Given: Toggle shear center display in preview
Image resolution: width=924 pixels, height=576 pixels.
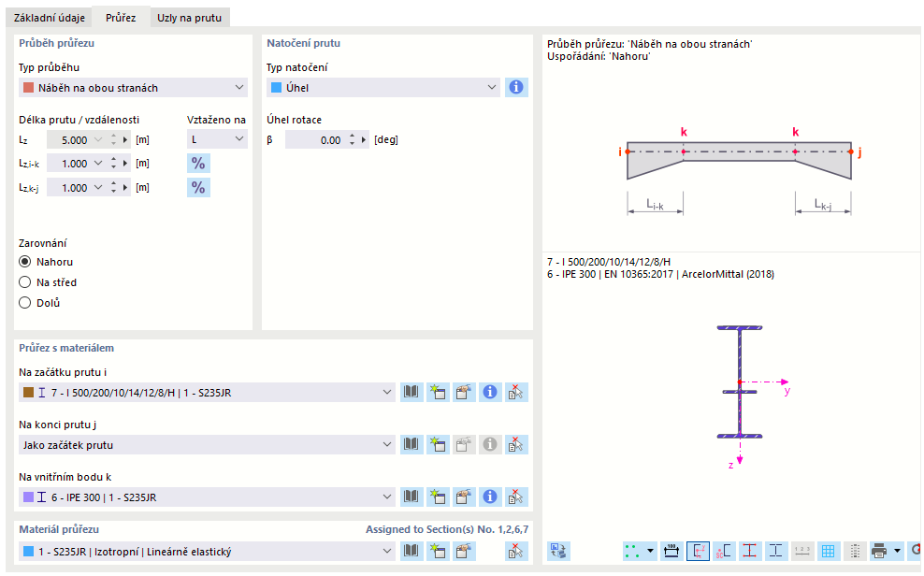Looking at the screenshot, I should (724, 552).
